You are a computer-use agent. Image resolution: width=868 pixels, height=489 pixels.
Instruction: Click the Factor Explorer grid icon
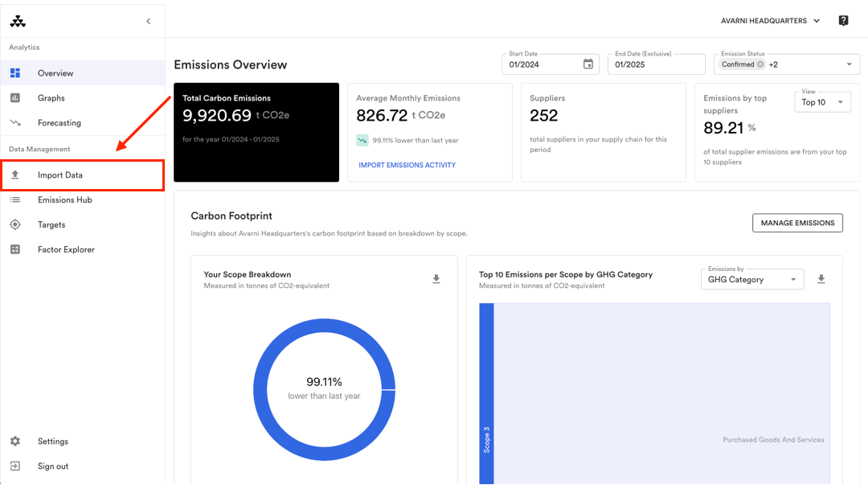(15, 250)
